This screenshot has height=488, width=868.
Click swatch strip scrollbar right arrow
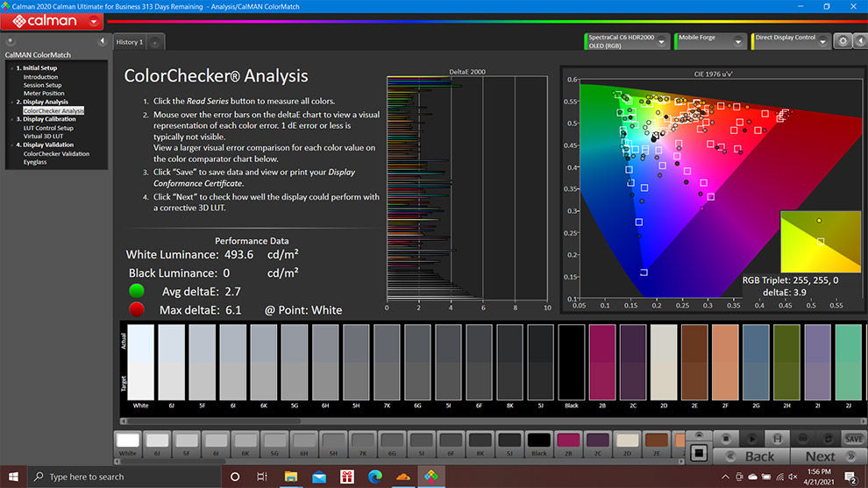pos(681,461)
